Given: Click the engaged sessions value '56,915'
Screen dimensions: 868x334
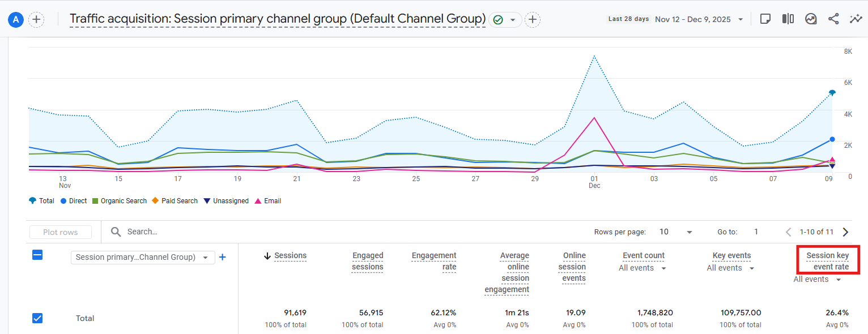Looking at the screenshot, I should (371, 312).
